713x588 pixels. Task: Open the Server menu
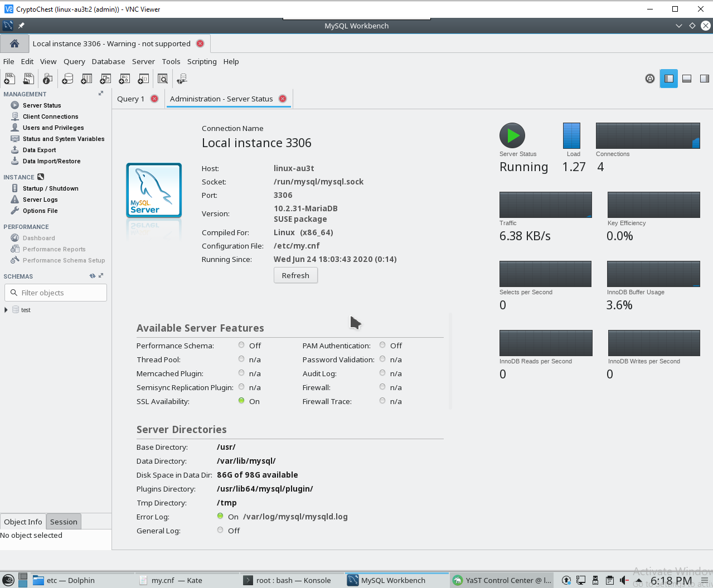(x=143, y=61)
